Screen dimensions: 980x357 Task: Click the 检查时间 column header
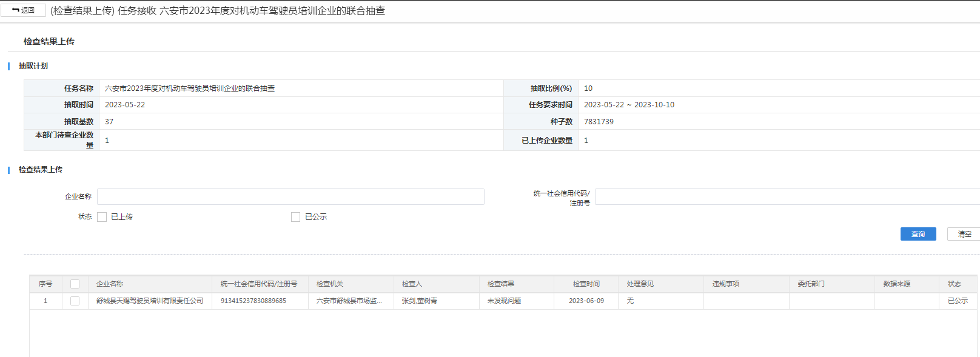(x=586, y=284)
